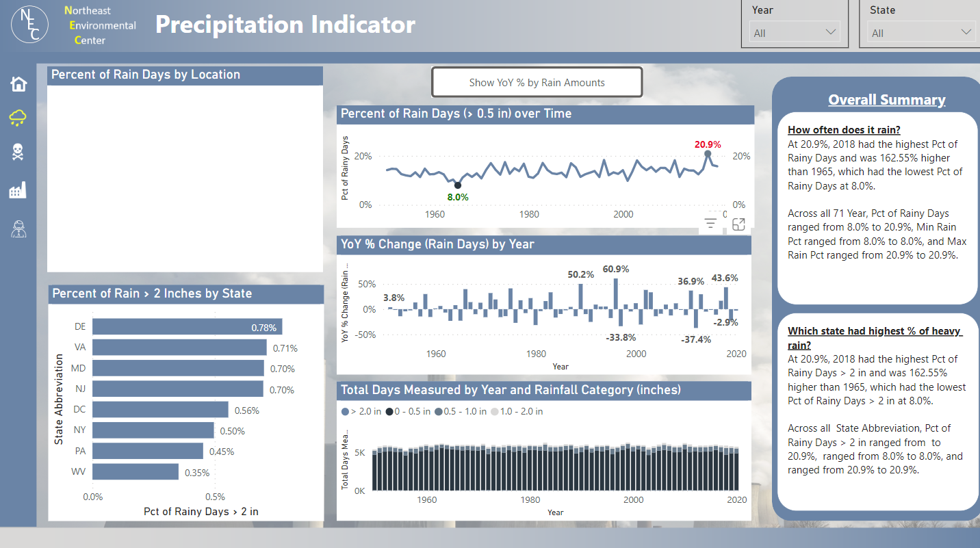The height and width of the screenshot is (548, 980).
Task: Select the DE bar in state chart
Action: (x=187, y=327)
